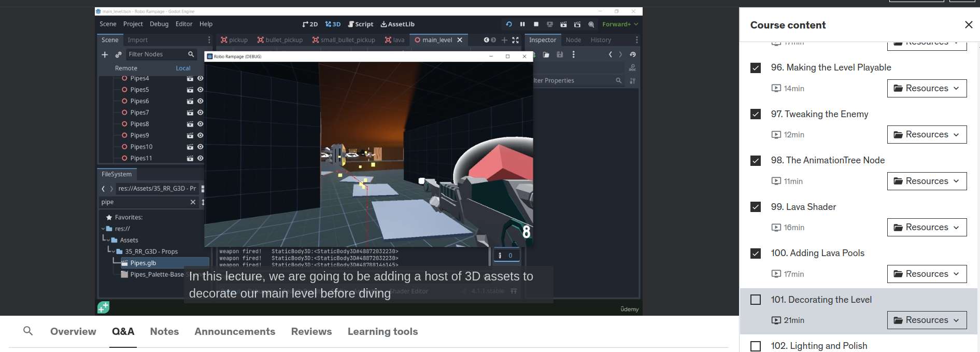Click the blue reload project icon
Viewport: 980px width, 352px height.
tap(508, 24)
